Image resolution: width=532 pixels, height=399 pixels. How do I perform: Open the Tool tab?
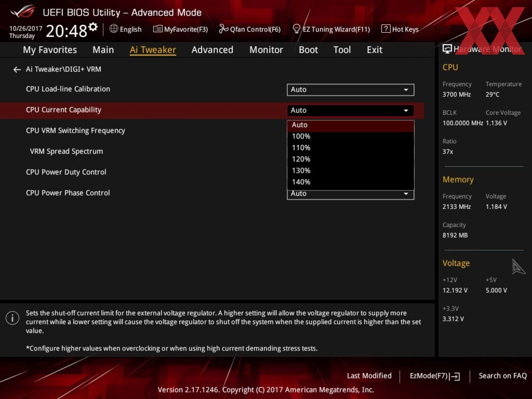click(x=342, y=50)
